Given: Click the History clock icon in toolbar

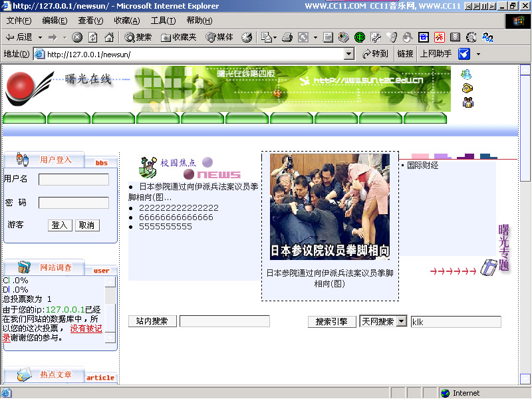Looking at the screenshot, I should tap(247, 37).
